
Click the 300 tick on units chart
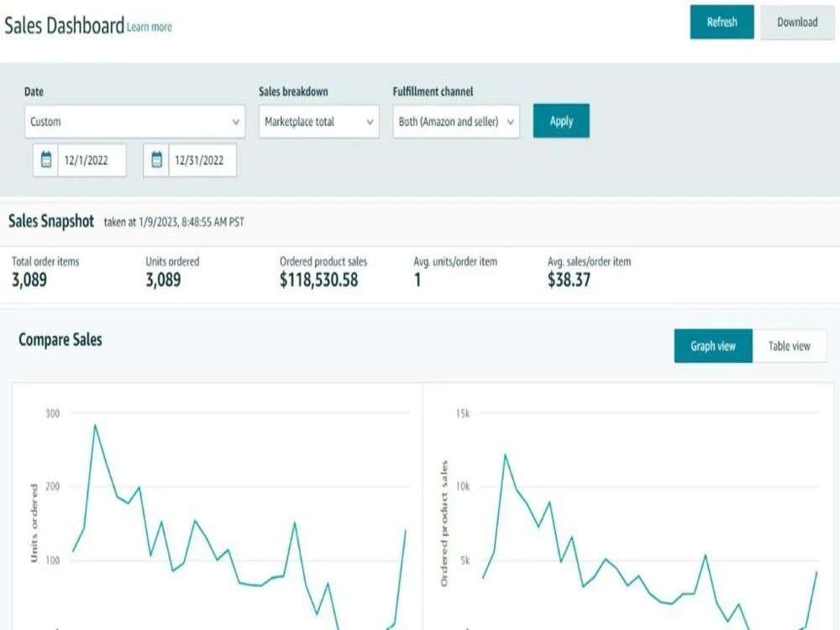(52, 413)
